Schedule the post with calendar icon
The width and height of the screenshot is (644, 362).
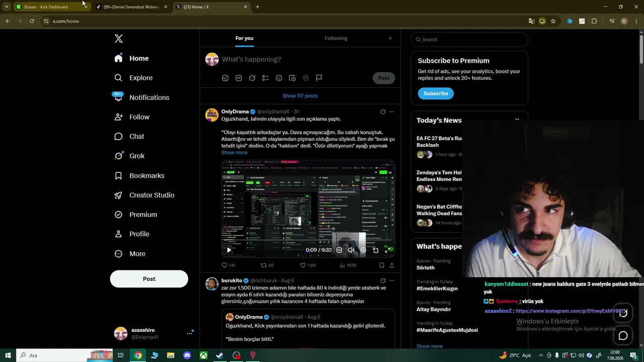(292, 78)
